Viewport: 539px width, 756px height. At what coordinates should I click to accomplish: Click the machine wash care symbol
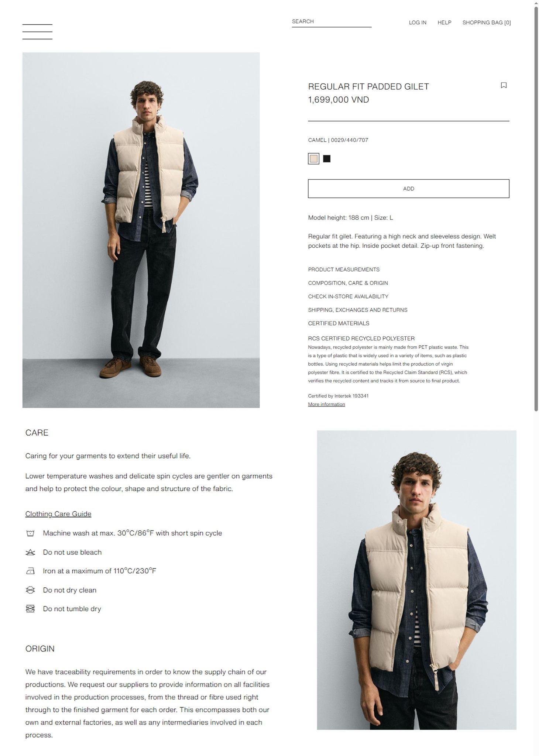click(x=30, y=533)
